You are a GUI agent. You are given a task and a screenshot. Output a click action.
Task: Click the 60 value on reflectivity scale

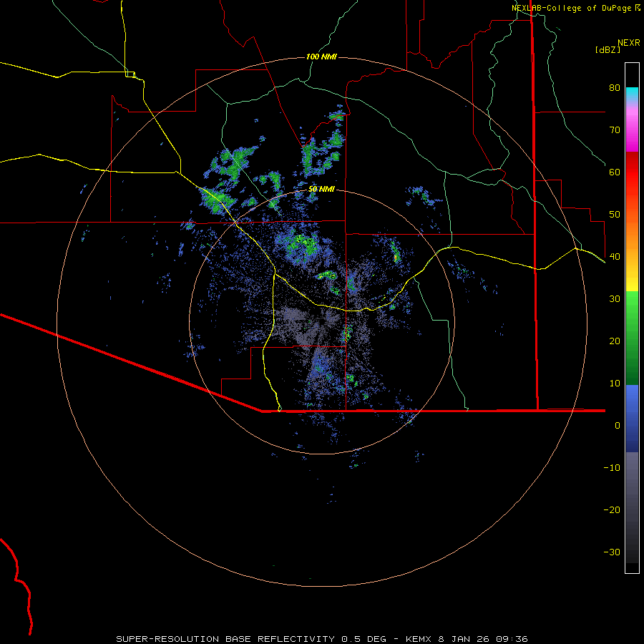615,172
